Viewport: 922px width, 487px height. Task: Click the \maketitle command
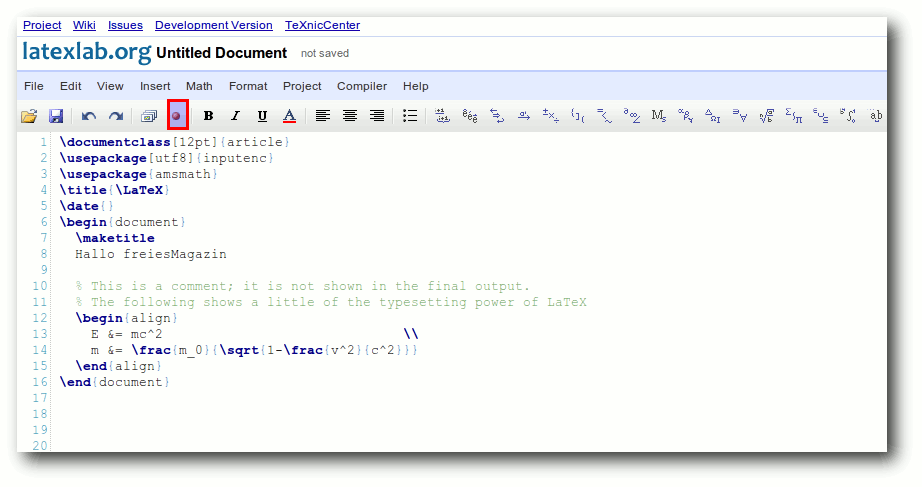click(x=115, y=238)
